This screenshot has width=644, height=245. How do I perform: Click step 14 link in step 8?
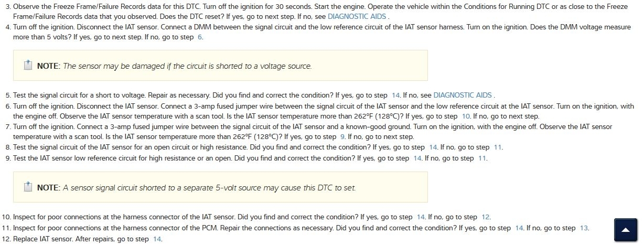point(433,147)
